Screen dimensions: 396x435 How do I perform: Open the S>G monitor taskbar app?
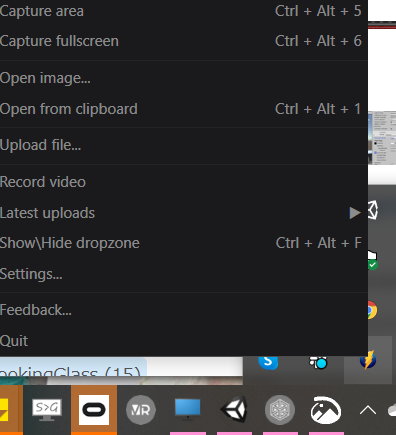(x=47, y=410)
